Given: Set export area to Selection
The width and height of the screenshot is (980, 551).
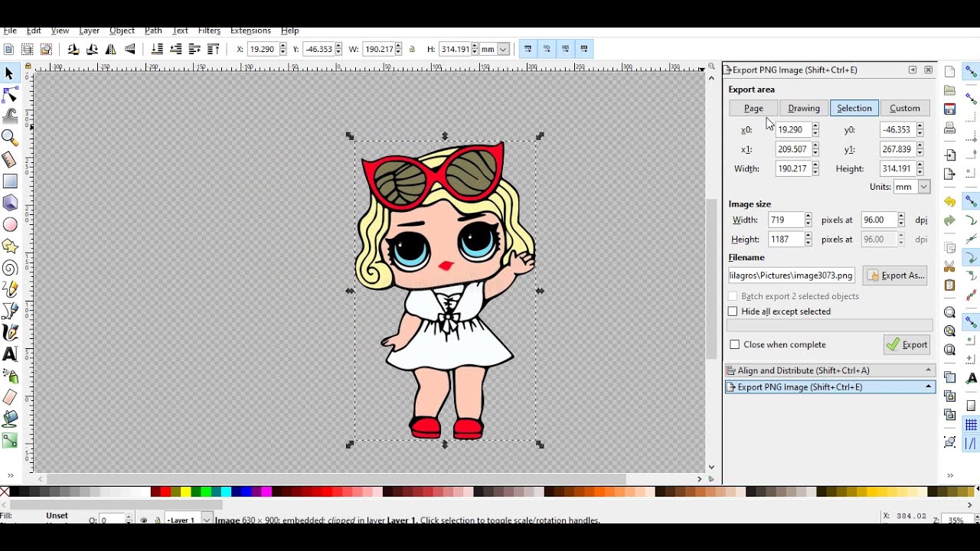Looking at the screenshot, I should (x=854, y=108).
